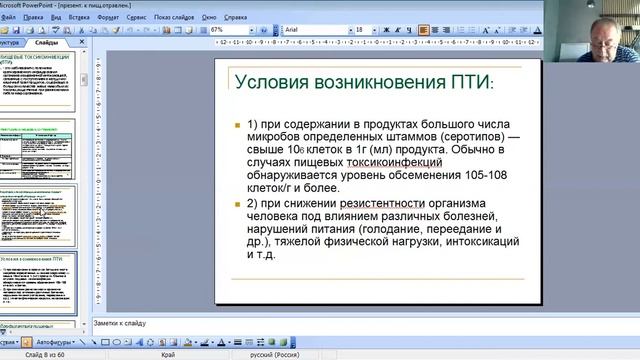Open the Вид menu
This screenshot has height=360, width=640.
coord(56,18)
